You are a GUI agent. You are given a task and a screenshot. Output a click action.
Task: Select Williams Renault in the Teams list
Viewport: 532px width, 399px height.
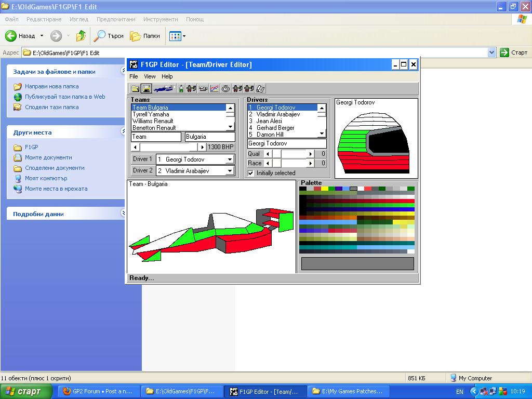153,121
